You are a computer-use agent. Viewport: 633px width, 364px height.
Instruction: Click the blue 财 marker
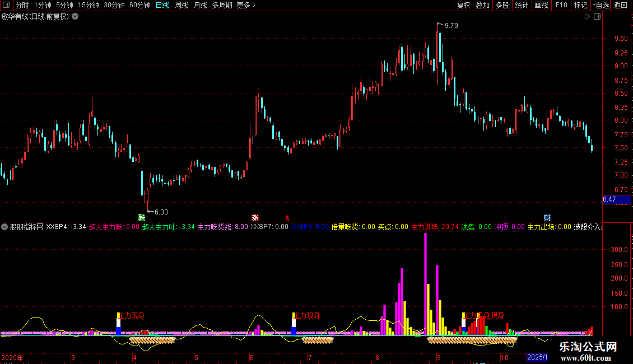[547, 217]
